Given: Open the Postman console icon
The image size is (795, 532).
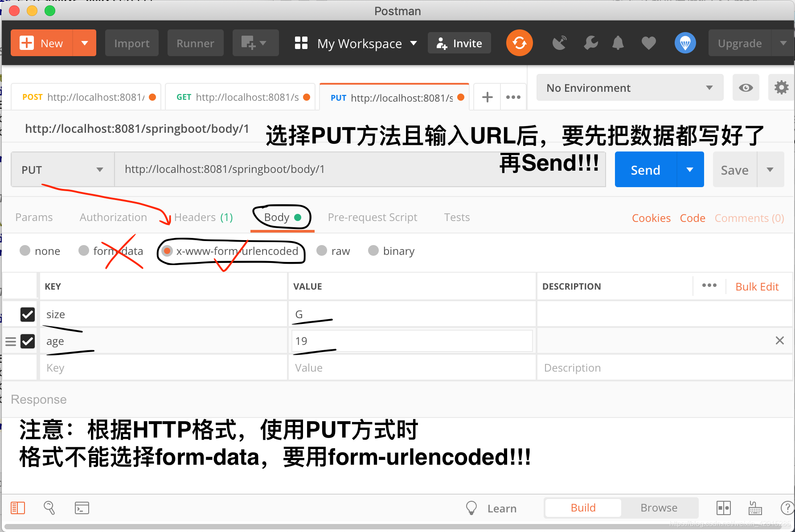Looking at the screenshot, I should (x=82, y=507).
